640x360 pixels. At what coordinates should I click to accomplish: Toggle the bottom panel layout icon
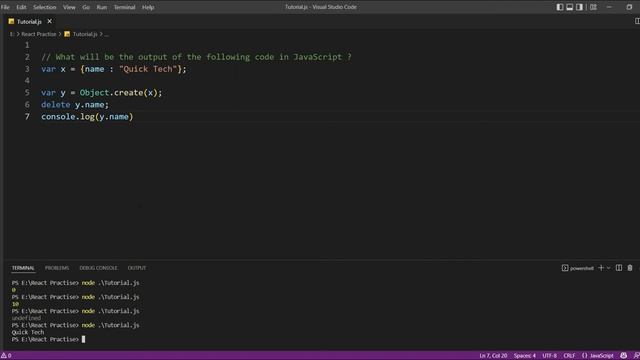tap(569, 7)
